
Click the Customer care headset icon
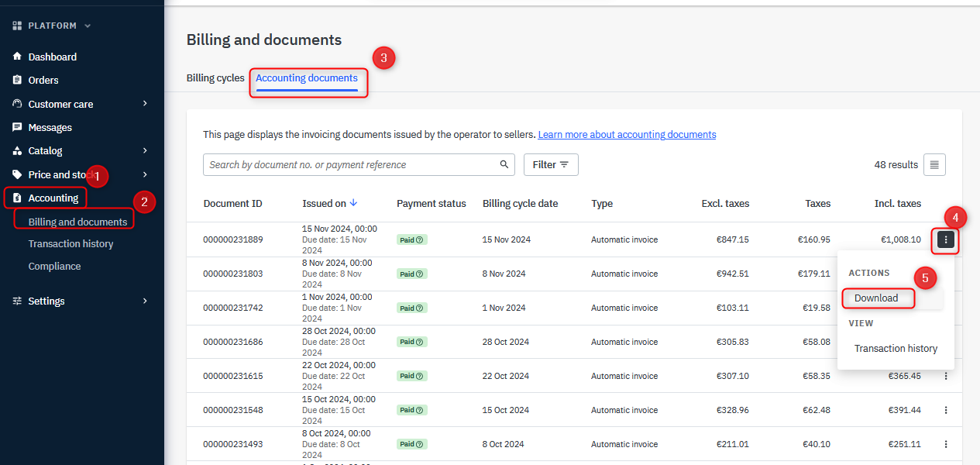point(17,104)
